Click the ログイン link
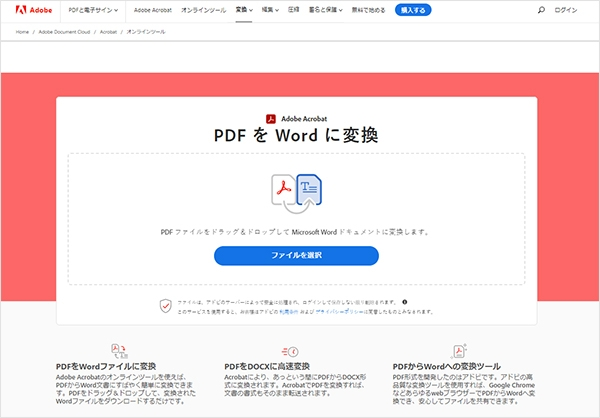The width and height of the screenshot is (600, 418). (566, 10)
